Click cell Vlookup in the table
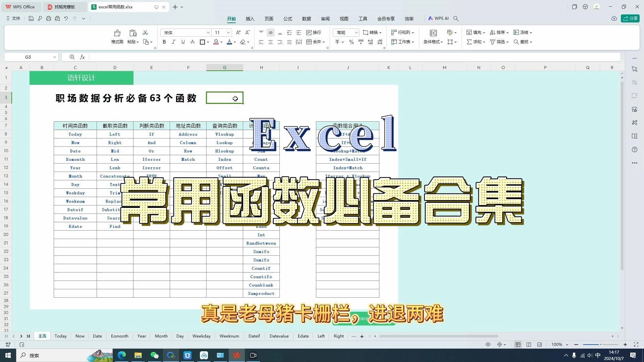The height and width of the screenshot is (362, 644). tap(224, 134)
